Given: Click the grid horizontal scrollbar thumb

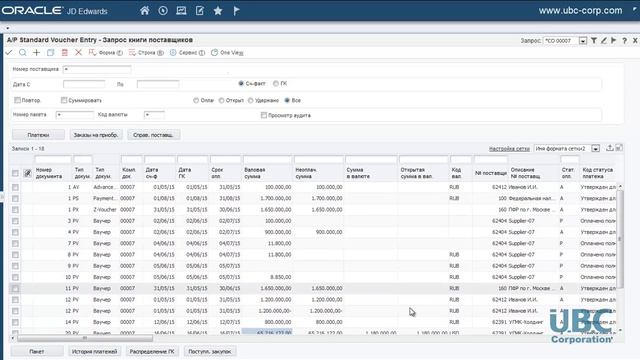Looking at the screenshot, I should pyautogui.click(x=85, y=338).
